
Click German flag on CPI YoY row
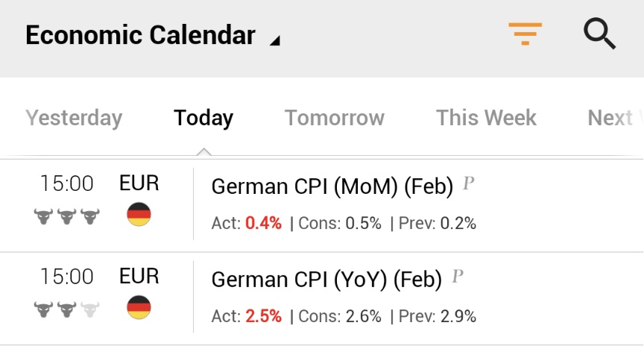(x=139, y=307)
